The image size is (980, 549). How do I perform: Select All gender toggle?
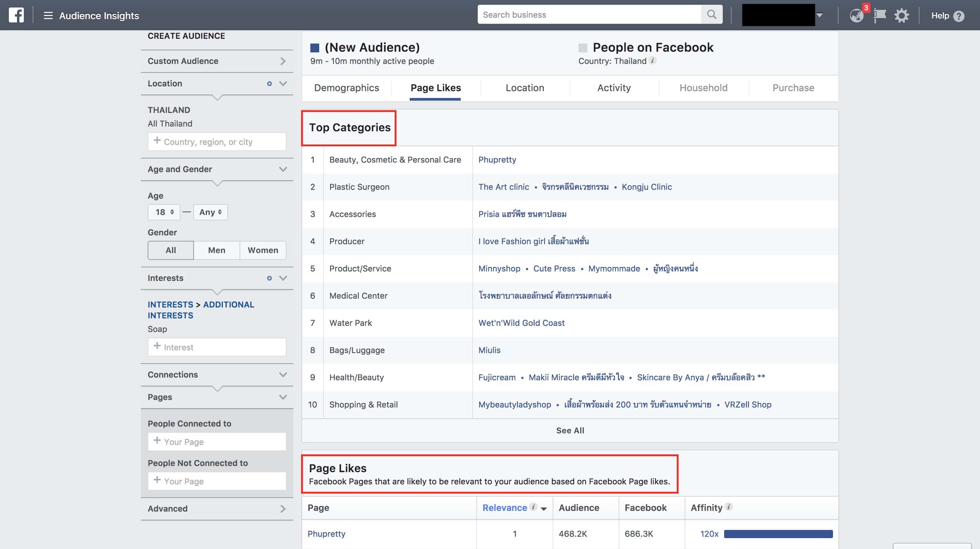click(x=170, y=250)
